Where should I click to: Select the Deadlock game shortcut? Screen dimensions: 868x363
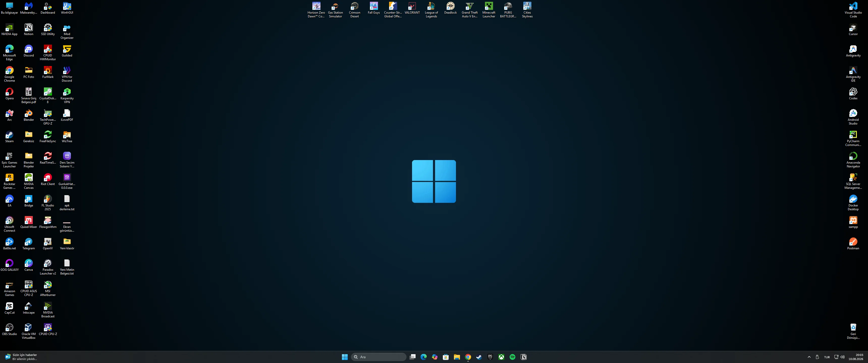(450, 8)
